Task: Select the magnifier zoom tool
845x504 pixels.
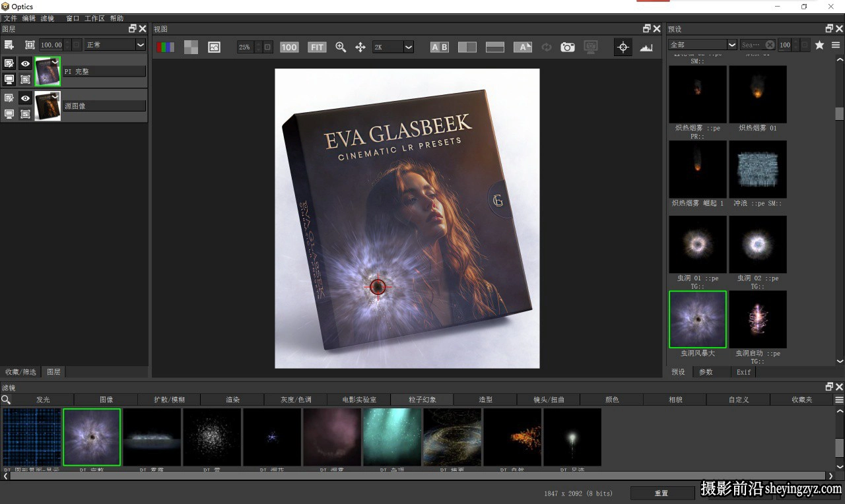Action: (x=341, y=47)
